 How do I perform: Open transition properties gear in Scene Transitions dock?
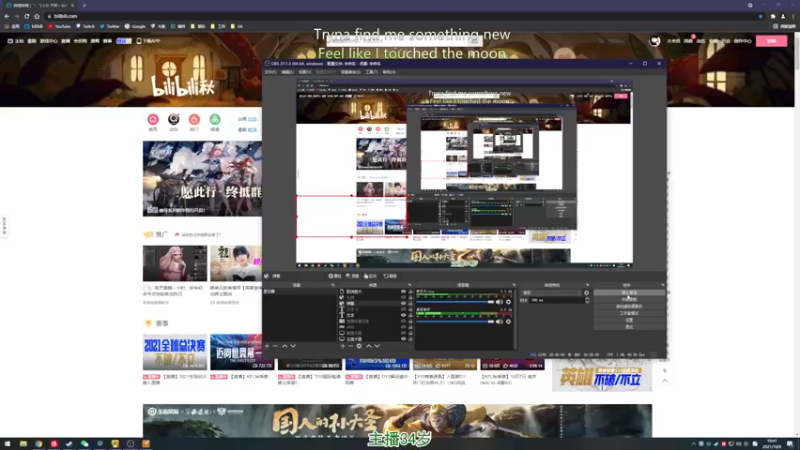[586, 293]
